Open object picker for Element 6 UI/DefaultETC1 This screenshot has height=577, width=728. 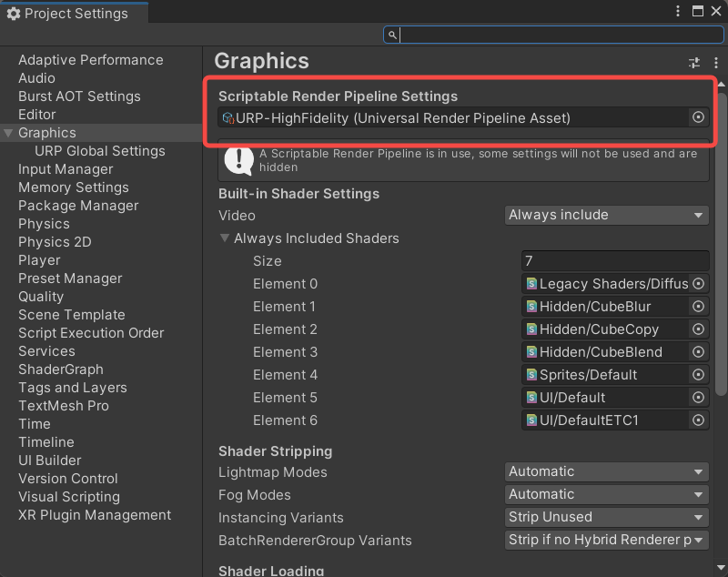point(699,420)
